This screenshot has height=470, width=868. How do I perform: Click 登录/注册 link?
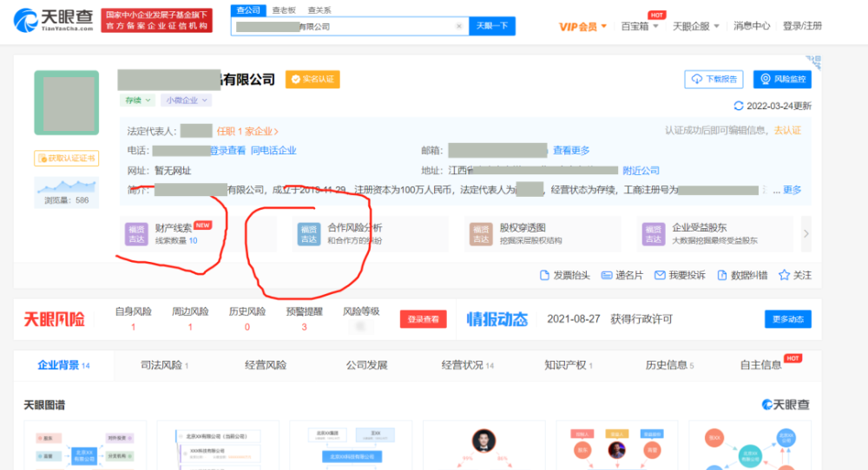(802, 26)
